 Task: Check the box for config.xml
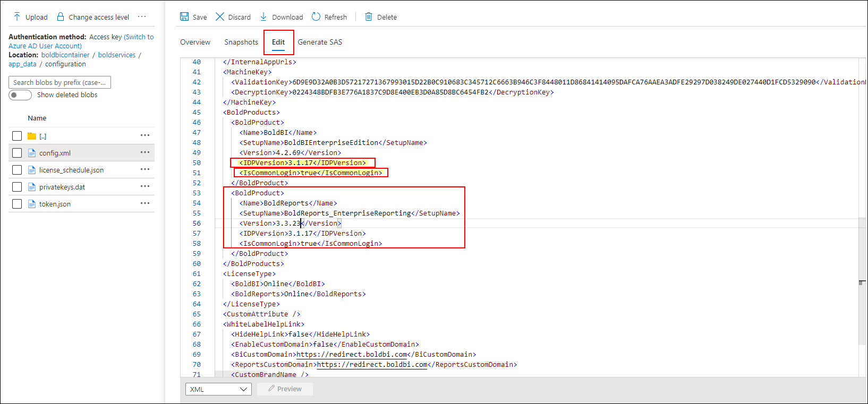click(x=17, y=153)
